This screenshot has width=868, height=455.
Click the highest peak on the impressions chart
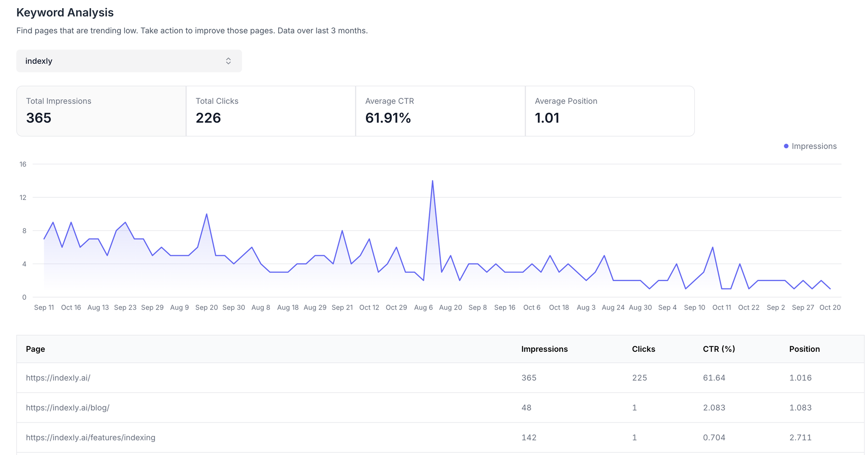click(x=432, y=181)
